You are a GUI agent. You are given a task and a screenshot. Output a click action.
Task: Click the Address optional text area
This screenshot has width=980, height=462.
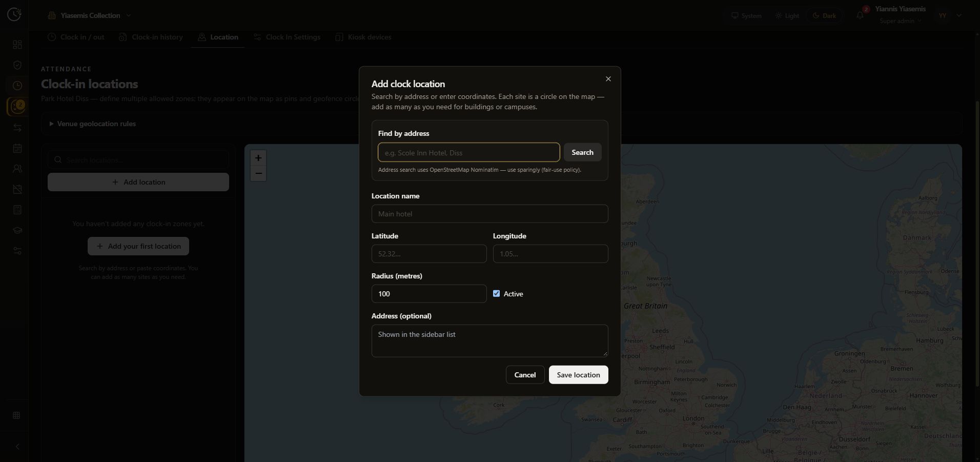[x=489, y=340]
